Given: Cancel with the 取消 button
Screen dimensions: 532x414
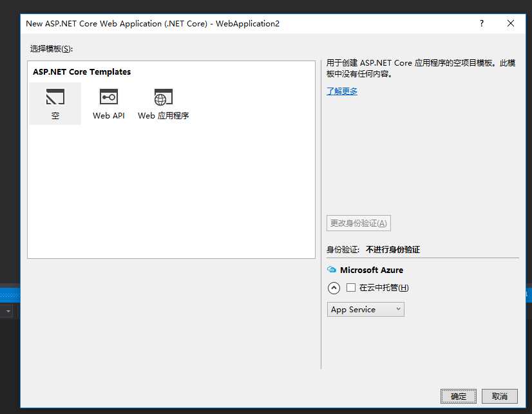Looking at the screenshot, I should click(x=499, y=396).
